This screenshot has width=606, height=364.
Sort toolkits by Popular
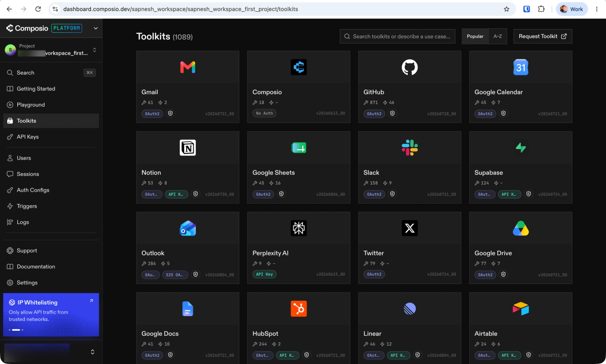pos(475,37)
